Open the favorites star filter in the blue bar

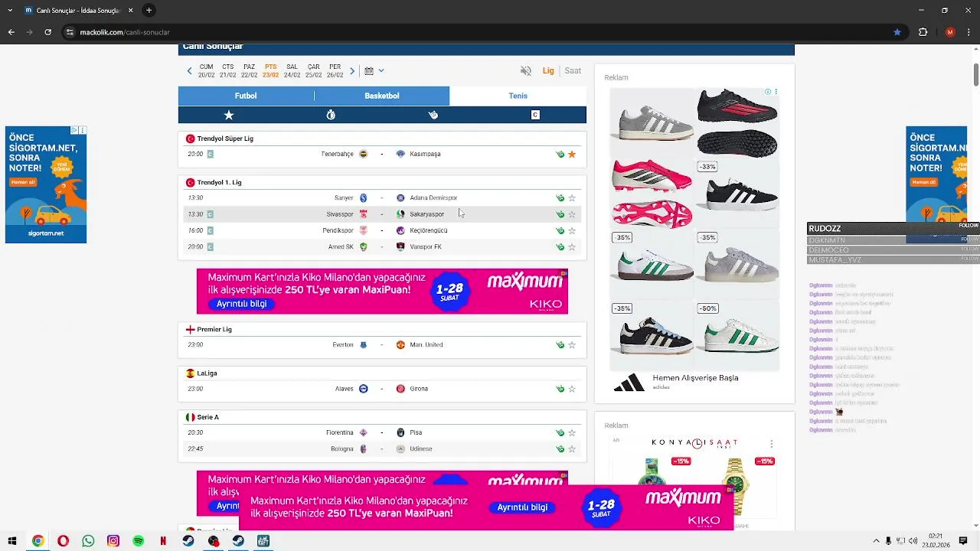pyautogui.click(x=229, y=115)
